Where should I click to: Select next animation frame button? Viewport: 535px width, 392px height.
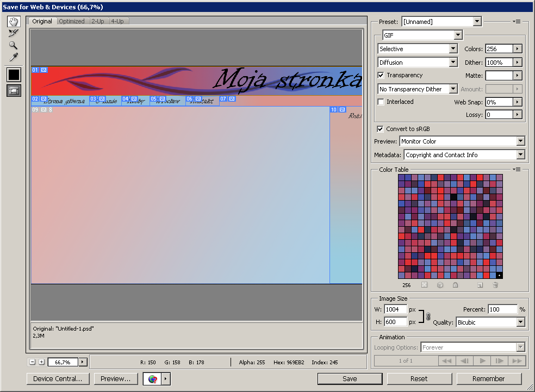(500, 360)
